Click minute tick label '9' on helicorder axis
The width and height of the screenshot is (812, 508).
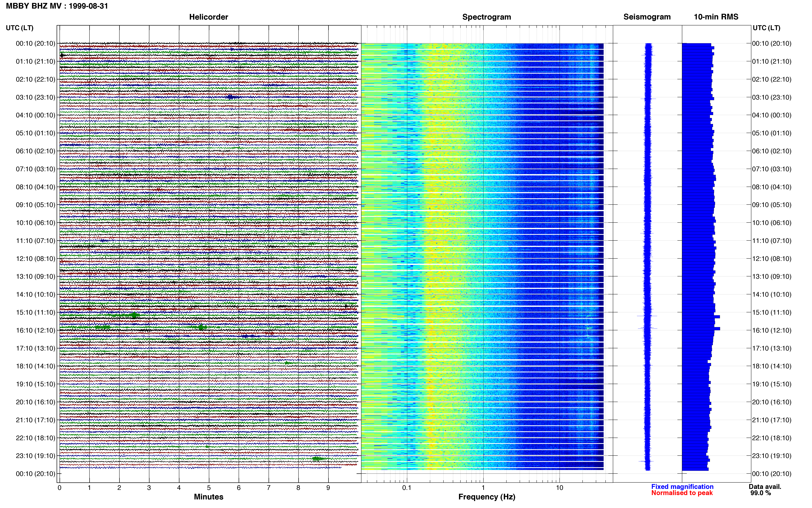328,488
